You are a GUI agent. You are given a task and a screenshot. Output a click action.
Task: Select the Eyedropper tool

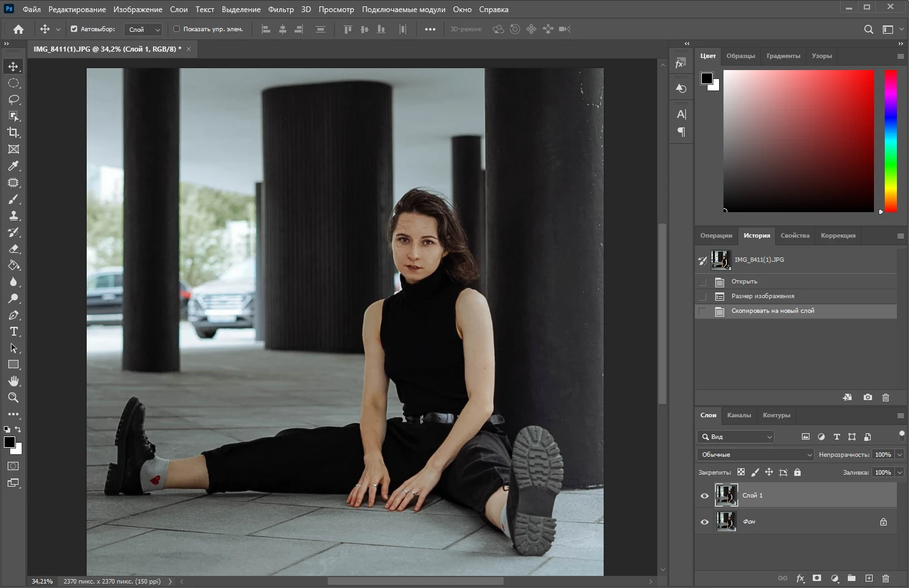13,166
